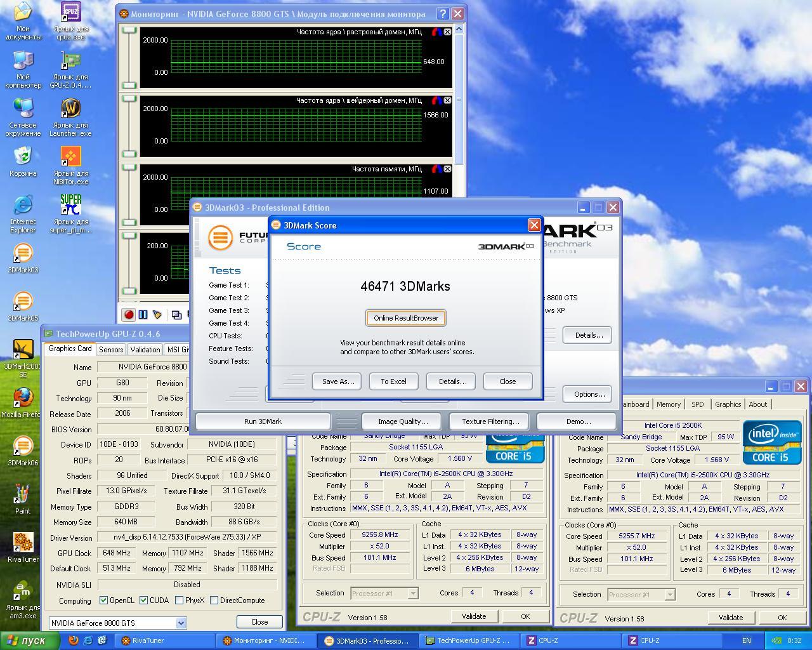Click the Options... button in 3DMark03
The height and width of the screenshot is (650, 812).
point(587,394)
